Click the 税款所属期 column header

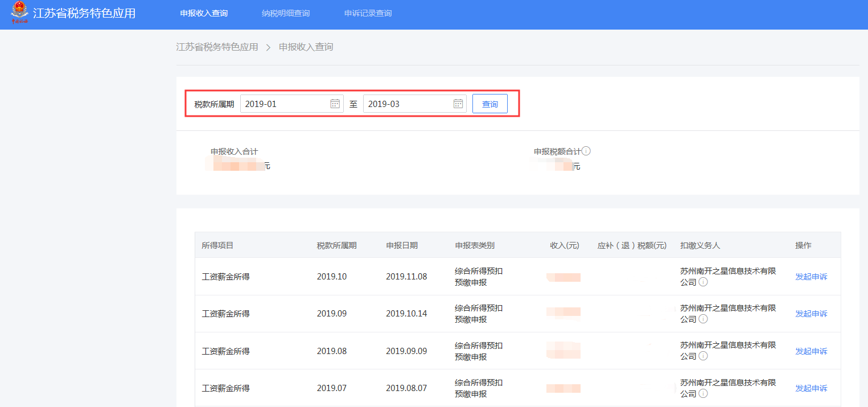click(x=336, y=245)
